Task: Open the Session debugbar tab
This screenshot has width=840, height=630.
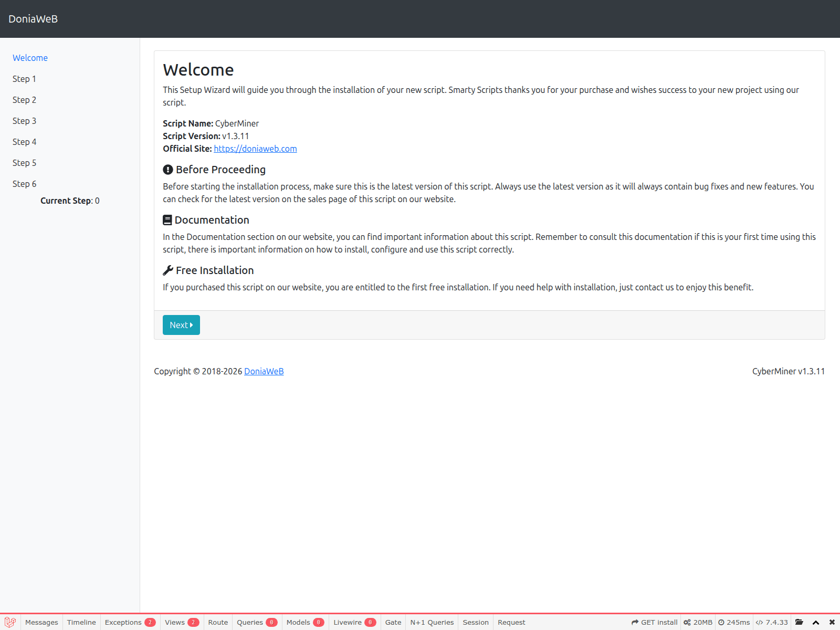Action: [x=476, y=622]
